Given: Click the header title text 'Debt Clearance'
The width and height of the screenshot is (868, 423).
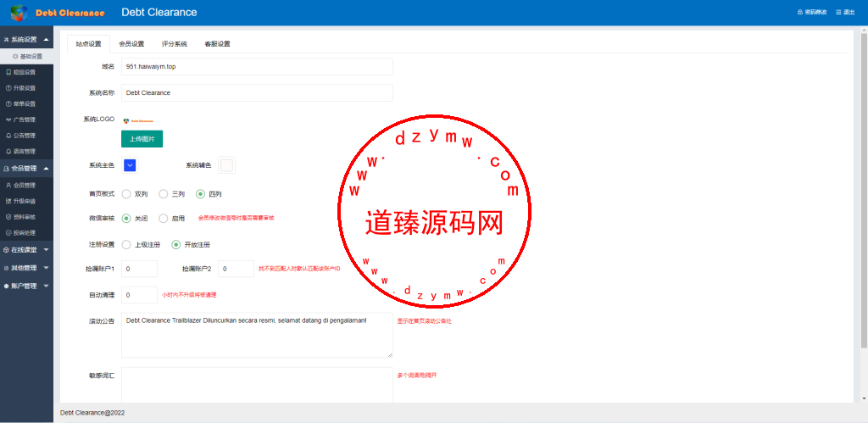Looking at the screenshot, I should click(159, 12).
